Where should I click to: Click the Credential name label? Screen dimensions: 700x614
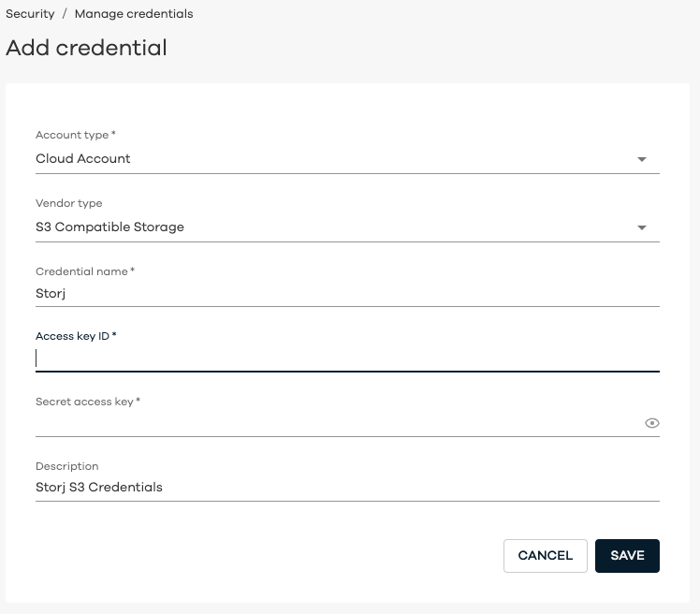point(85,271)
